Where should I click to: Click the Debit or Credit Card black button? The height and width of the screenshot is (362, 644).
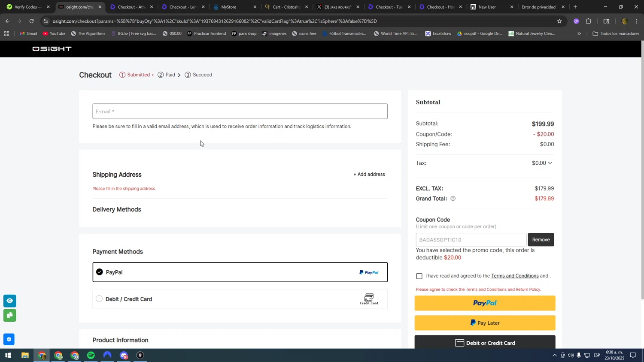tap(485, 343)
